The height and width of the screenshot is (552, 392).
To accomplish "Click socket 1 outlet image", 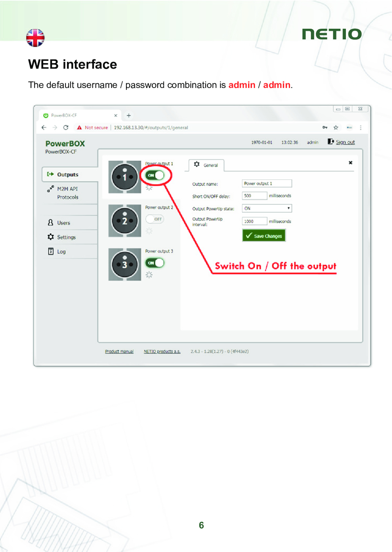I will tap(125, 177).
